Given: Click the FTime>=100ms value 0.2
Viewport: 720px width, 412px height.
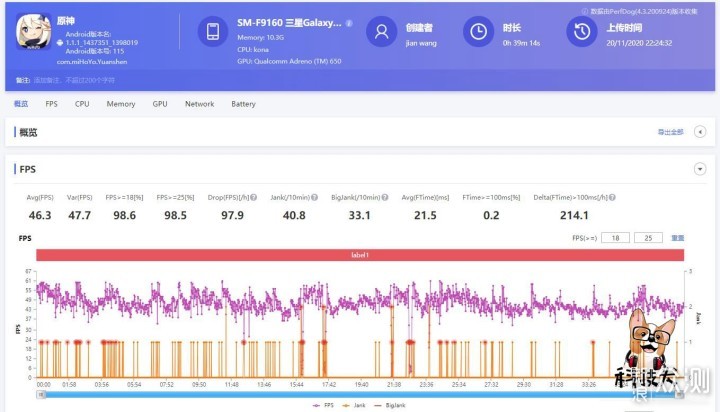Looking at the screenshot, I should tap(491, 215).
